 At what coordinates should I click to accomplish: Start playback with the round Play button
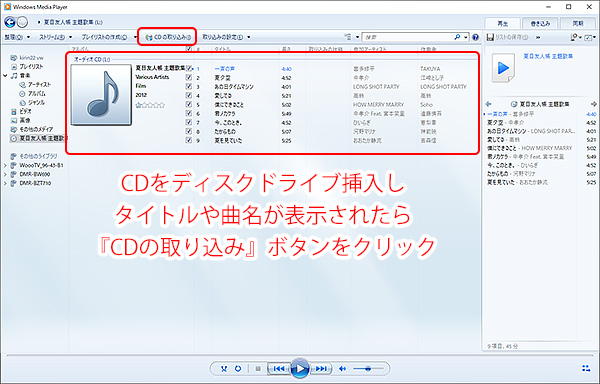pos(300,369)
